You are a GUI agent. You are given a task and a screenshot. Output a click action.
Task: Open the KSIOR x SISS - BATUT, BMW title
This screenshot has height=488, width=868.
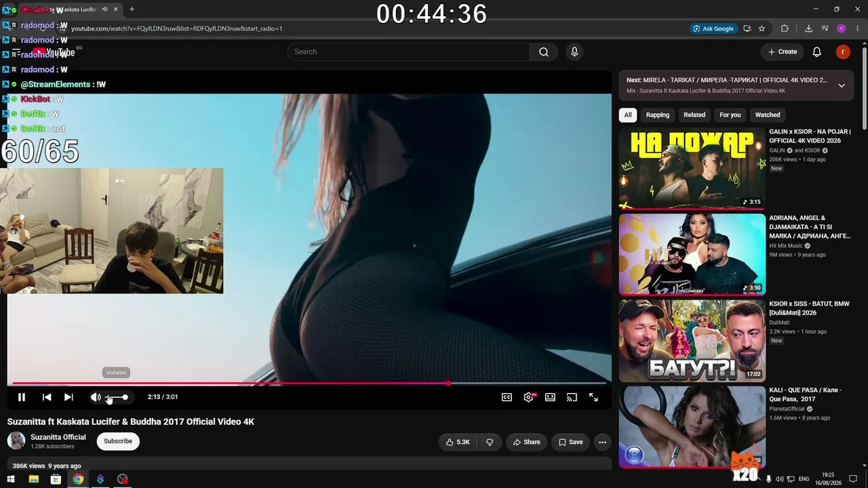(x=809, y=308)
